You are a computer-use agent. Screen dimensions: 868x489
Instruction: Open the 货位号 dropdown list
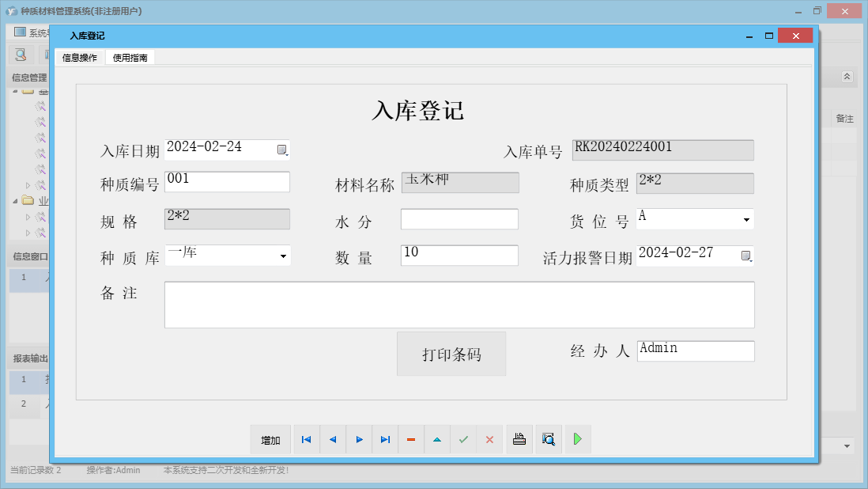(745, 218)
